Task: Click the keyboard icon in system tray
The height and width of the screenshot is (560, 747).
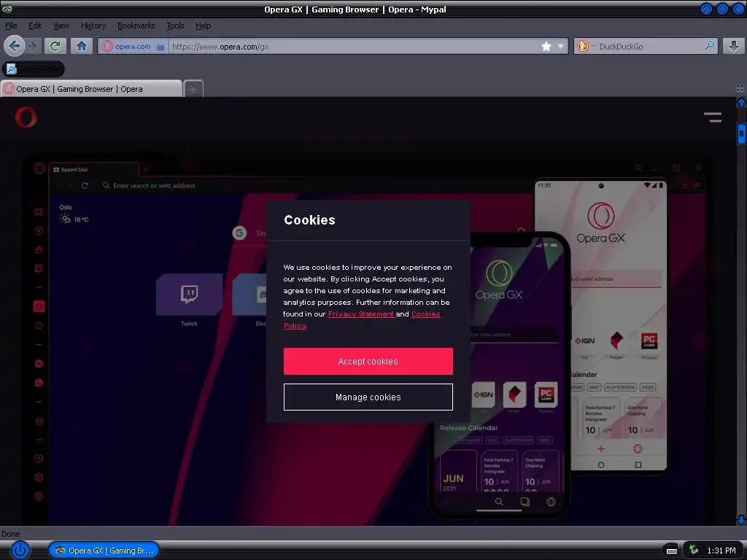Action: 671,551
